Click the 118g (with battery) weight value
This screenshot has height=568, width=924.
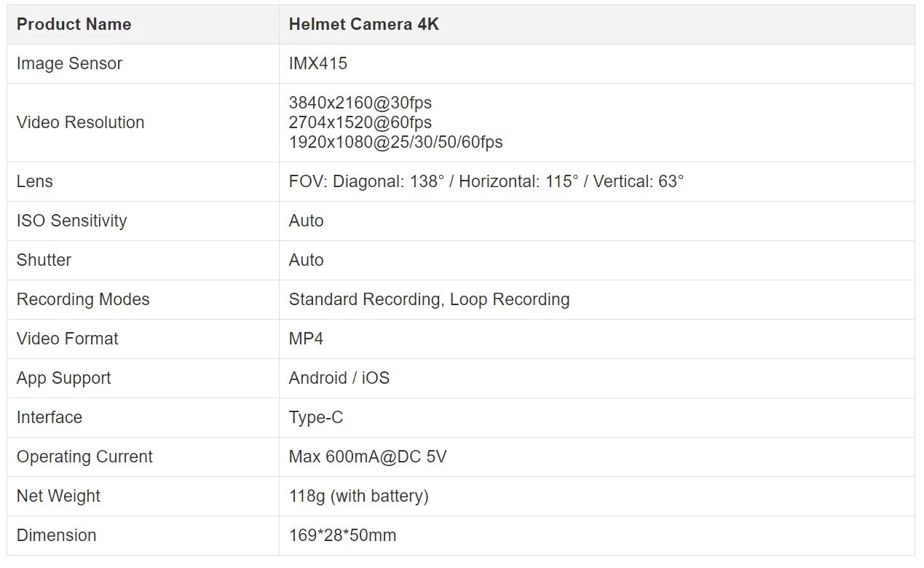(x=359, y=496)
